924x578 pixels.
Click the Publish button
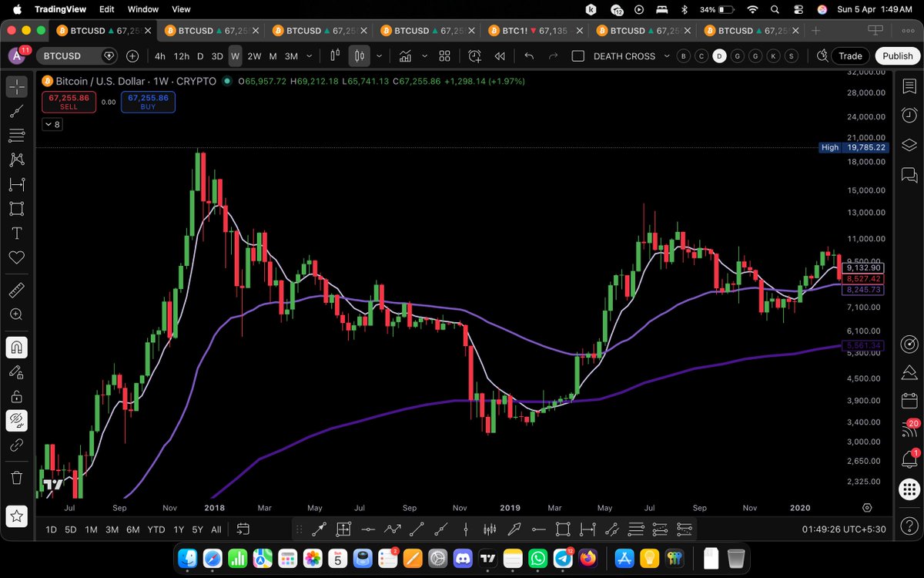(897, 55)
